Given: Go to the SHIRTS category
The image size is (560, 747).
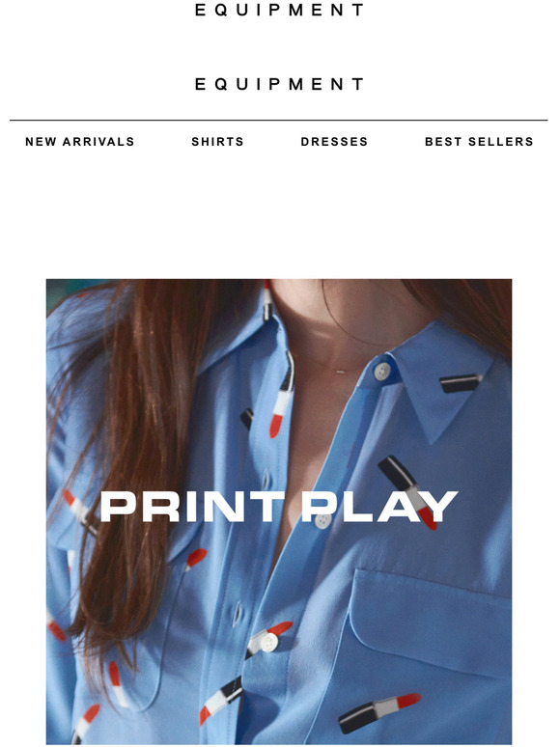Looking at the screenshot, I should pyautogui.click(x=217, y=142).
